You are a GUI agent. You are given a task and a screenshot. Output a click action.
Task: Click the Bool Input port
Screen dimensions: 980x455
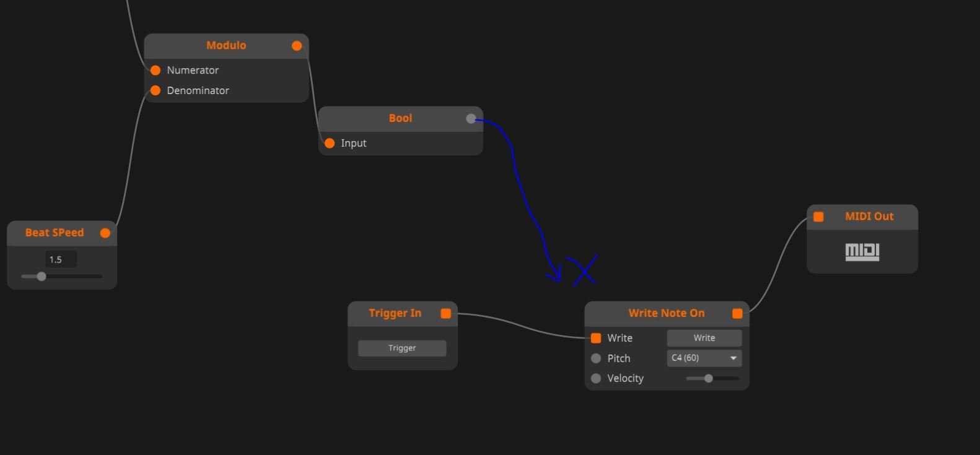(330, 144)
